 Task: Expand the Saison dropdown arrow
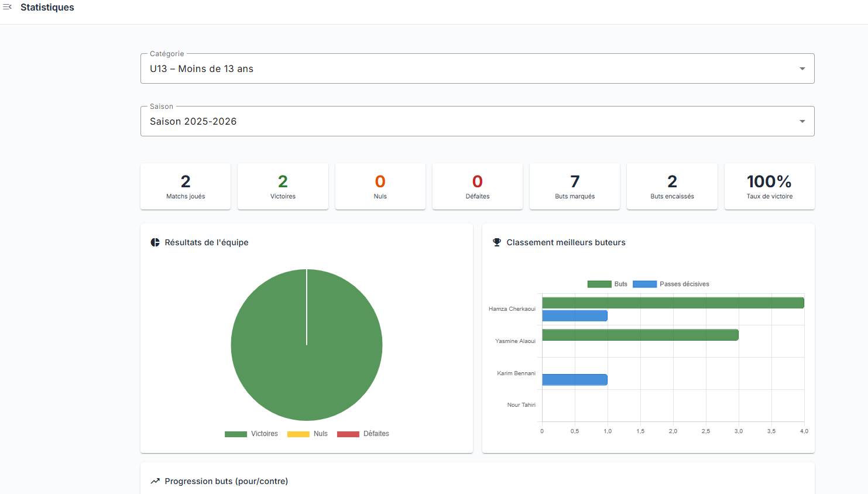pos(802,121)
